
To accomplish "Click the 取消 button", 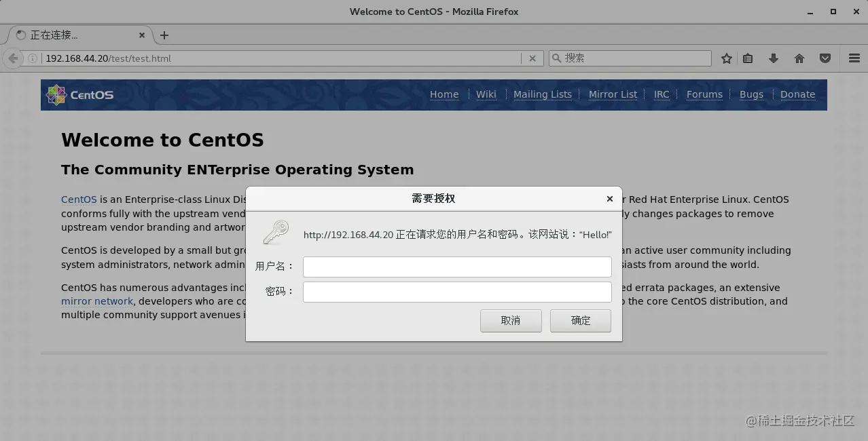I will point(511,321).
